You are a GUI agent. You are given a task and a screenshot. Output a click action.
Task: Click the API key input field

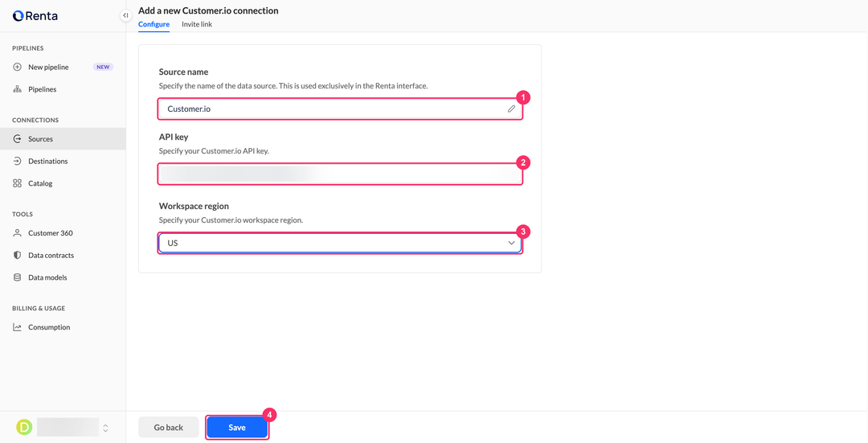[340, 174]
